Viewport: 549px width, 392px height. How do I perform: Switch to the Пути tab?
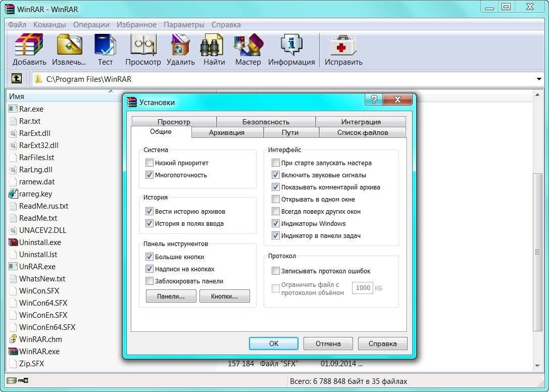tap(290, 132)
